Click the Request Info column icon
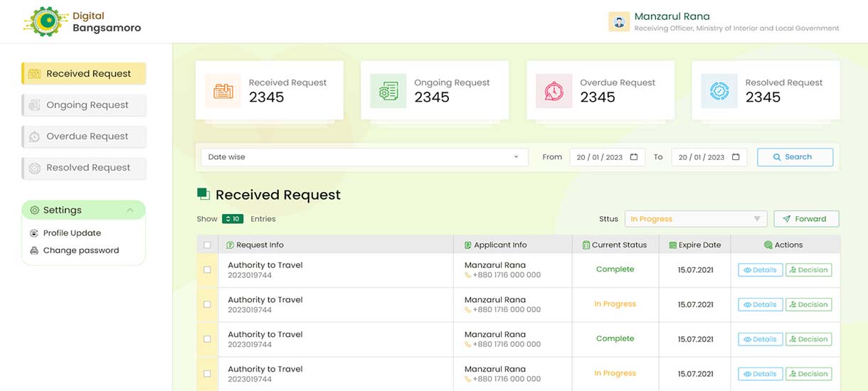This screenshot has height=391, width=868. coord(230,245)
